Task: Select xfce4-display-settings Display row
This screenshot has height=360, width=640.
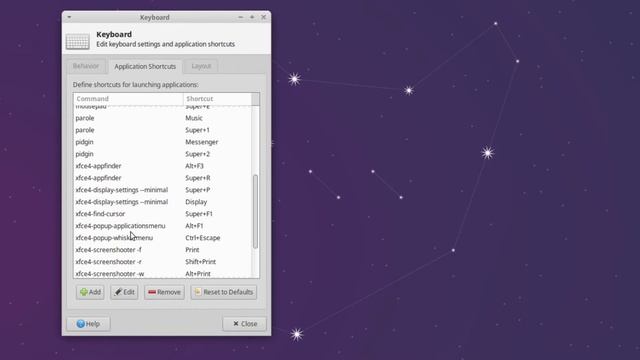Action: tap(163, 202)
